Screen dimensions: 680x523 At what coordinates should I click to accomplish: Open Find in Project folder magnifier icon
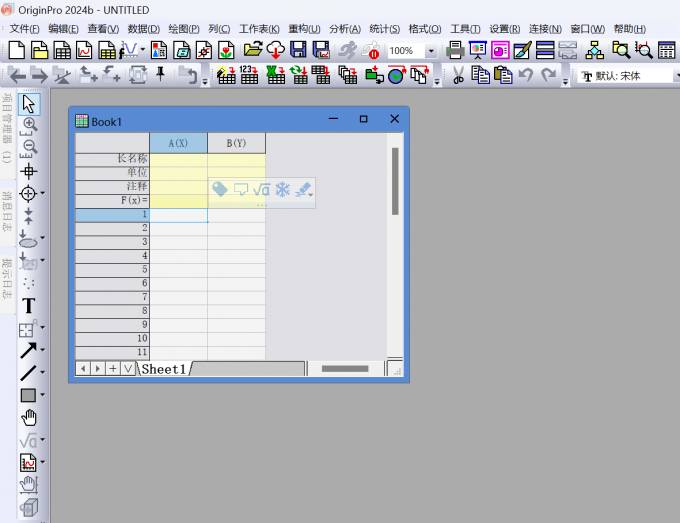coord(621,50)
